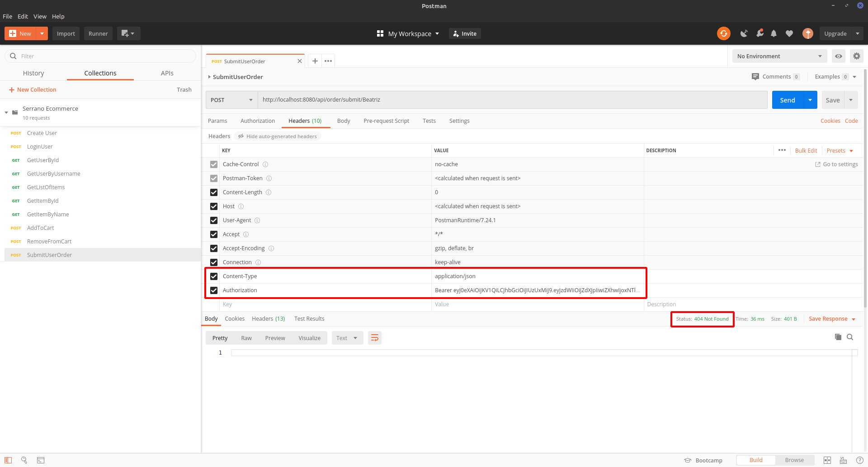Image resolution: width=868 pixels, height=467 pixels.
Task: Click the heart icon in header
Action: (x=789, y=33)
